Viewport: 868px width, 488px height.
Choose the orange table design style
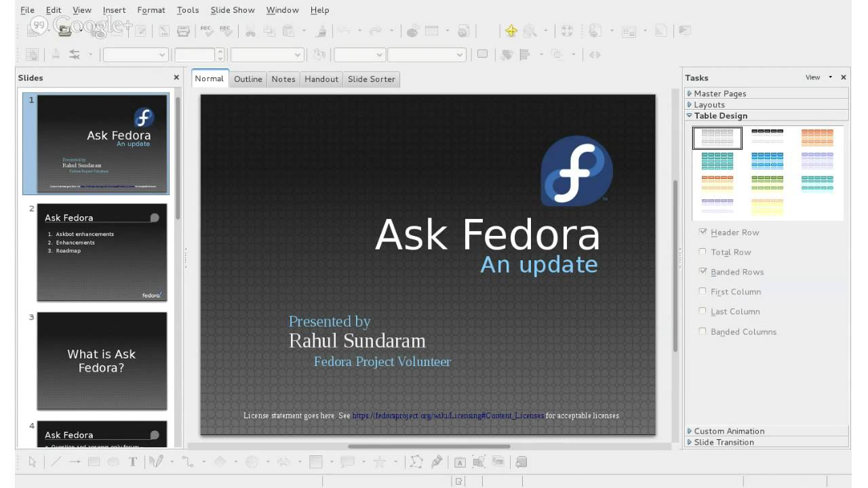817,138
